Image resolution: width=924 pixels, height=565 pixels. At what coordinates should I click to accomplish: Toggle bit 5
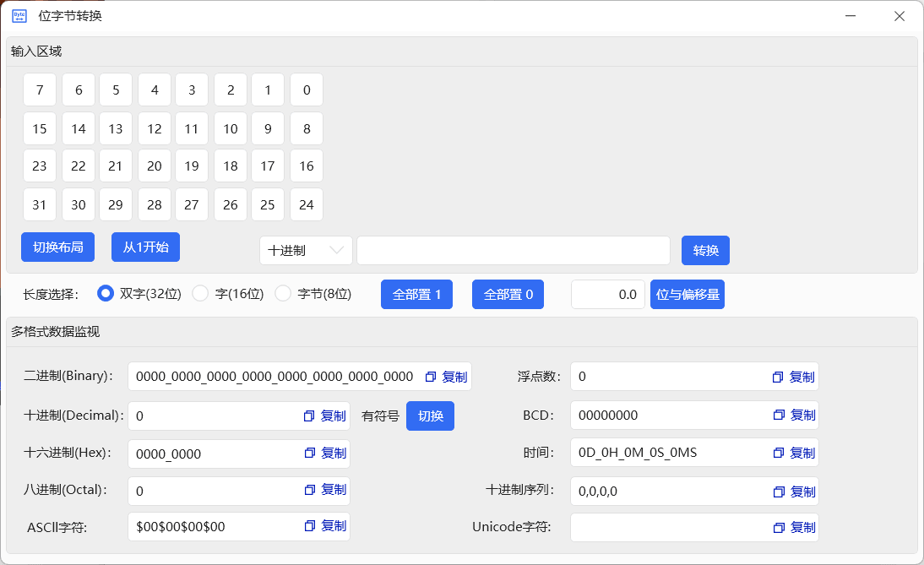[116, 90]
